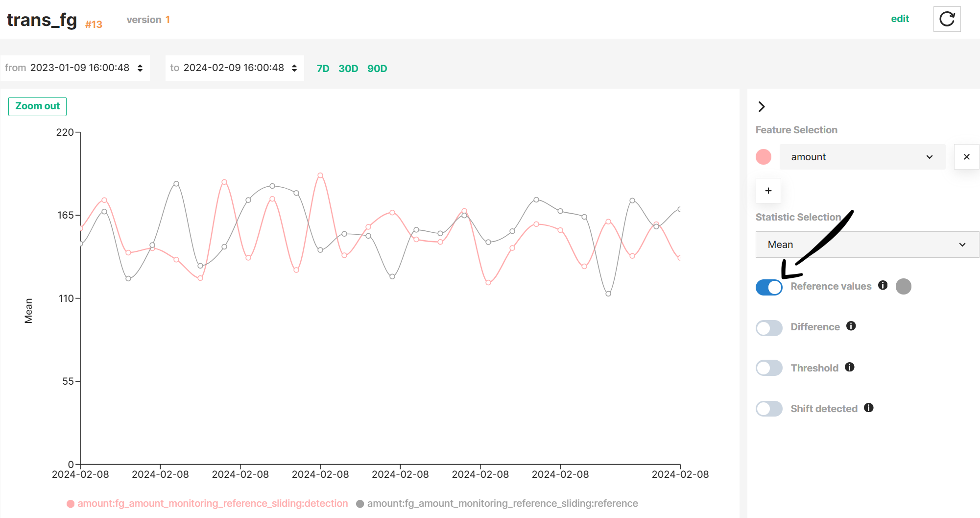Open the Mean statistic dropdown

tap(867, 244)
